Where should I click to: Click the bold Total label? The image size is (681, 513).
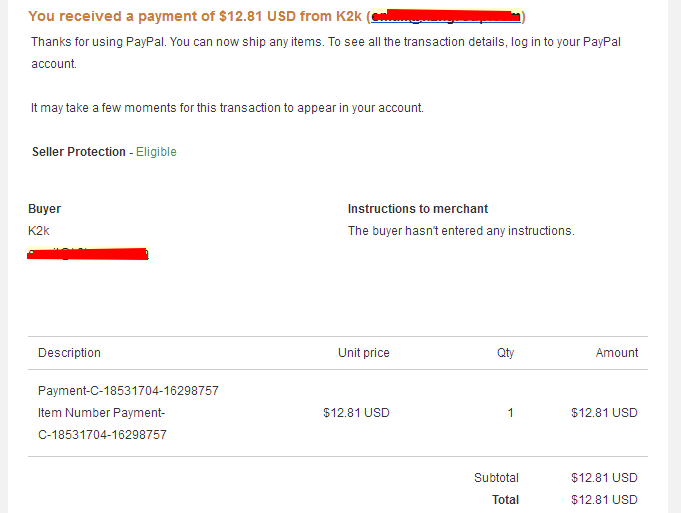pos(506,500)
